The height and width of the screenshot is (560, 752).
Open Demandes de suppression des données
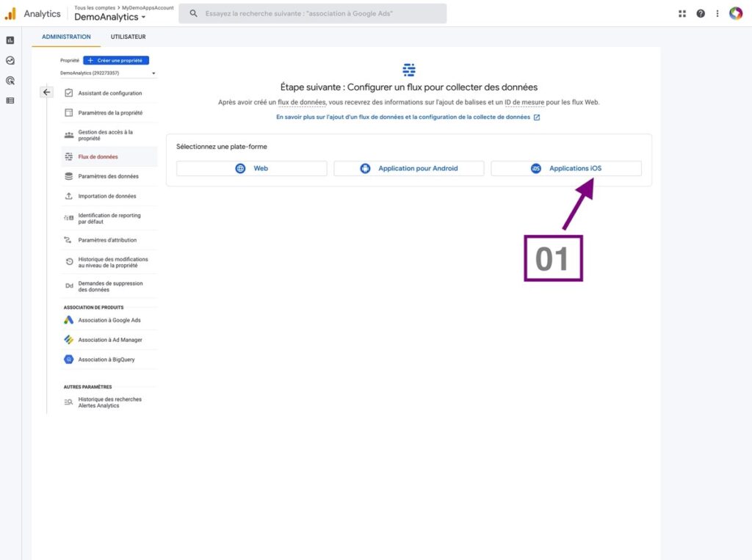(x=109, y=286)
